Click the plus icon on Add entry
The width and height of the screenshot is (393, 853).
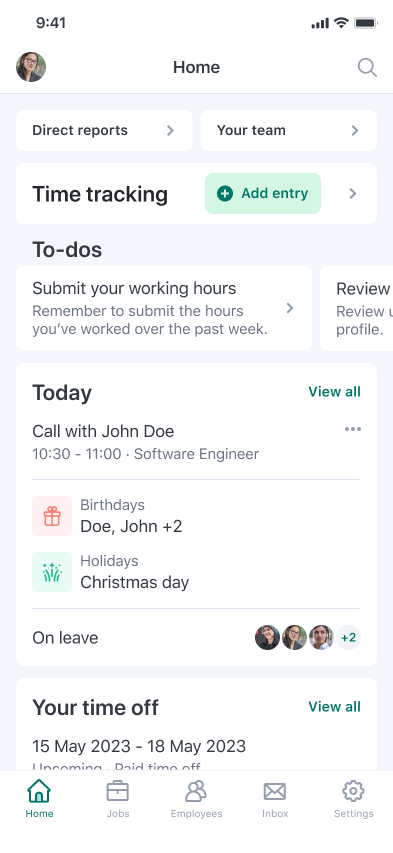(x=225, y=193)
